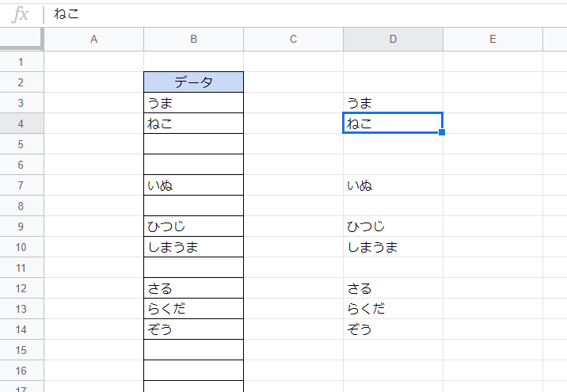Click cell D12 containing さる
The height and width of the screenshot is (392, 567).
393,288
